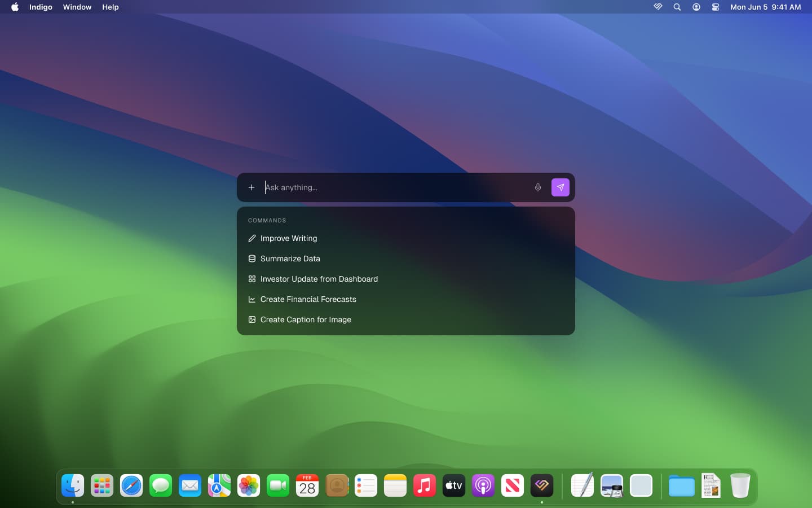Open Control Center from the menu bar

point(716,7)
